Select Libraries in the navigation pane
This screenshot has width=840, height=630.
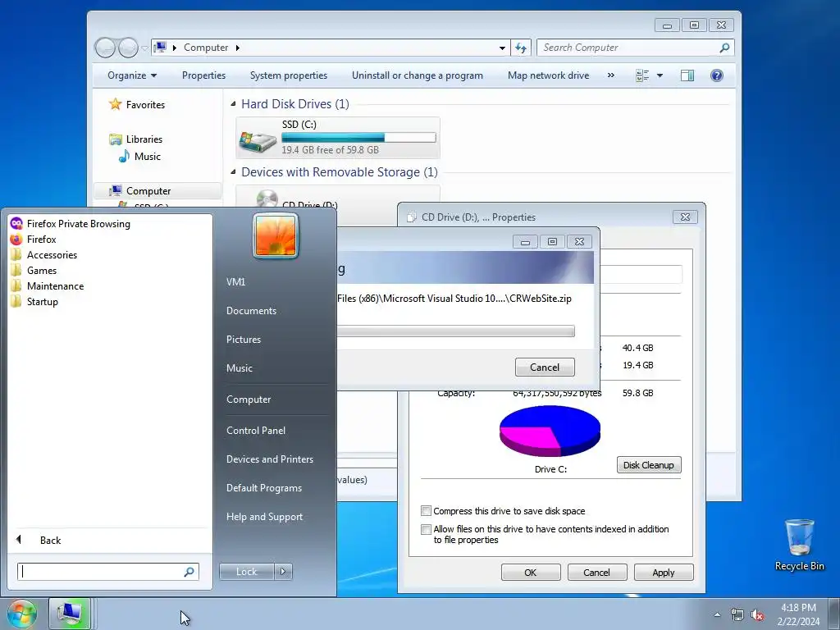click(x=136, y=139)
